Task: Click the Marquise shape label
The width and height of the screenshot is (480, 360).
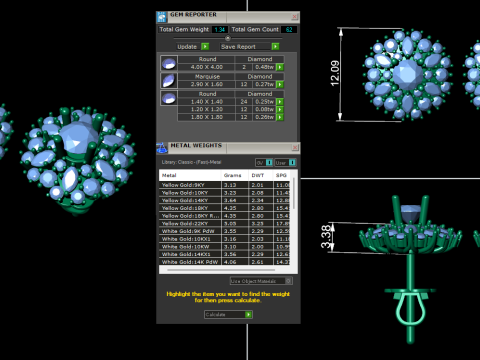Action: (x=207, y=76)
